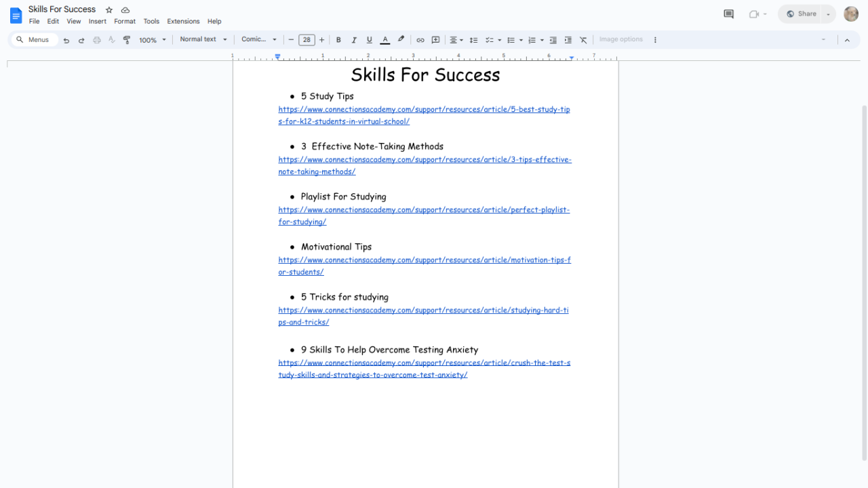Open the zoom level 100% dropdown
The height and width of the screenshot is (488, 868).
click(x=152, y=40)
